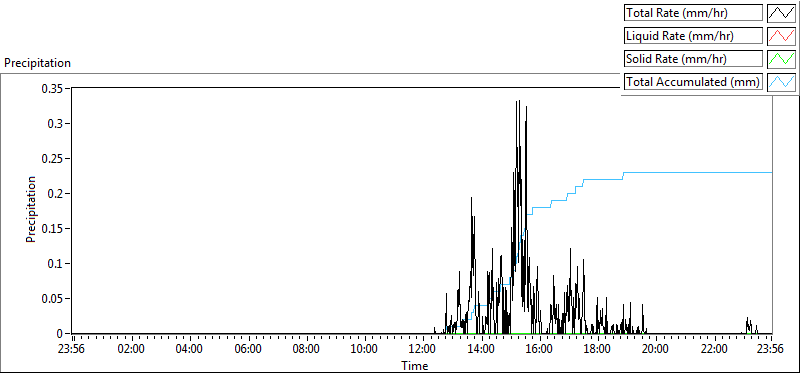Select the Total Accumulated (mm) legend label
Viewport: 800px width, 373px height.
(x=693, y=82)
